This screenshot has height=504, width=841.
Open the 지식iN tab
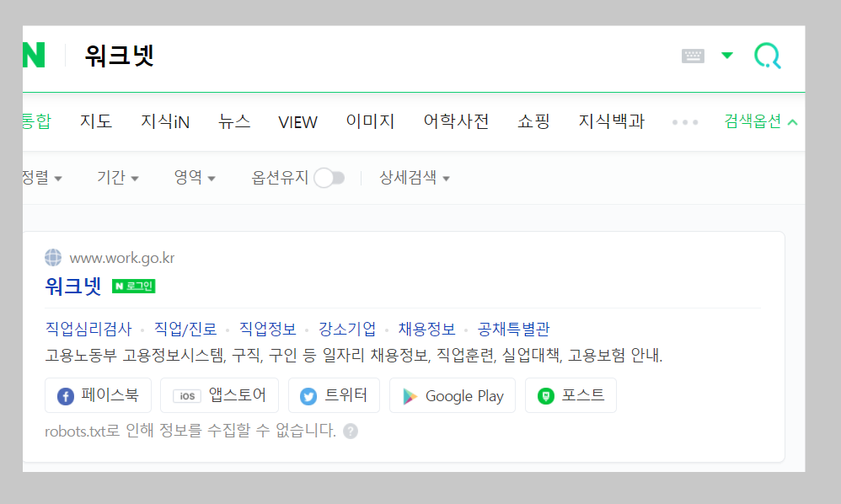coord(165,121)
